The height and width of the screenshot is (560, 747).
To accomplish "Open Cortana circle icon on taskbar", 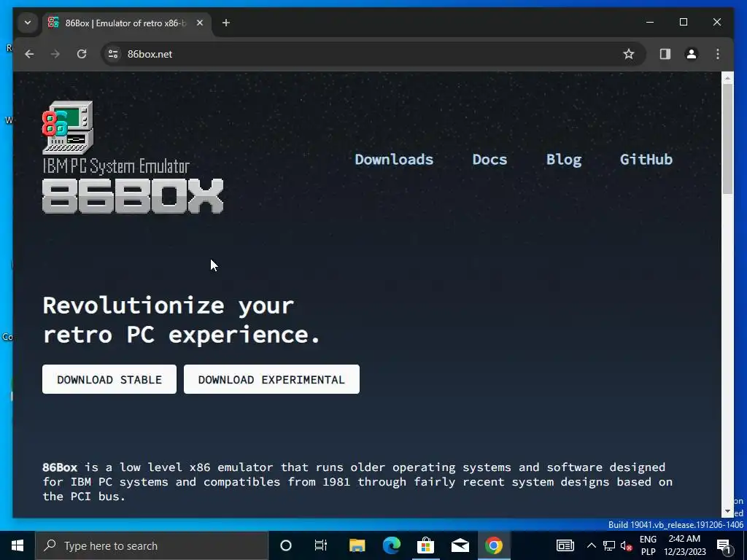I will click(286, 545).
